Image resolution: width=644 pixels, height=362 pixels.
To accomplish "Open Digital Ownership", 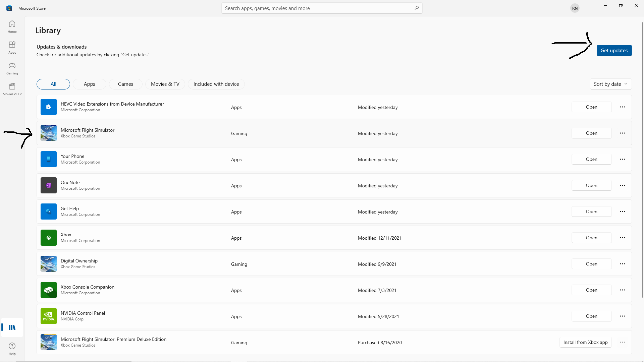I will point(592,264).
